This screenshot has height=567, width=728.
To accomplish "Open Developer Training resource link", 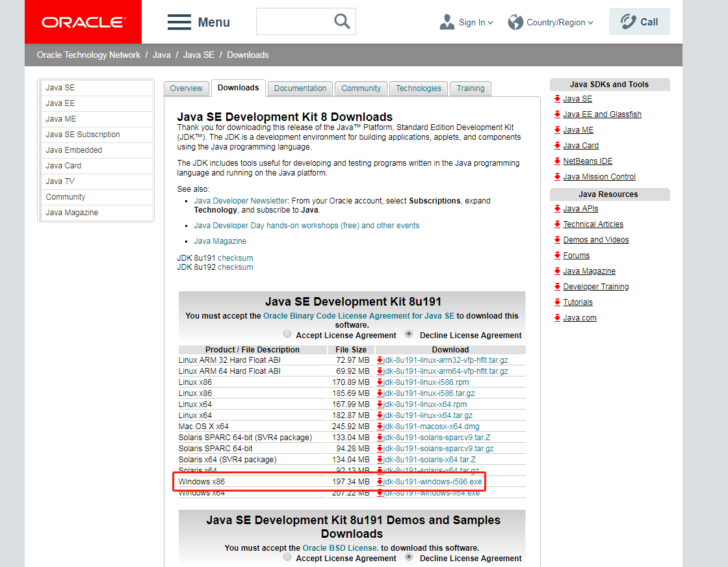I will pos(596,287).
